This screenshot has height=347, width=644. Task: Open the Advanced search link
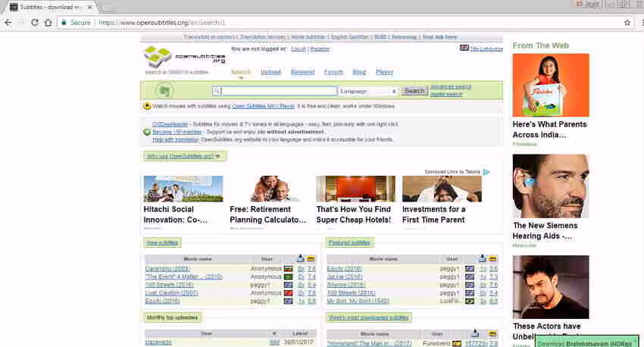point(451,86)
